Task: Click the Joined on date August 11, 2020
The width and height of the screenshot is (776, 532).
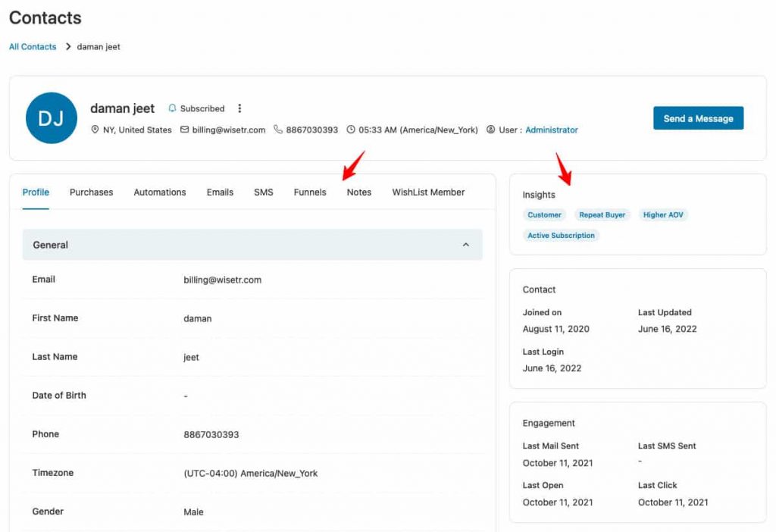Action: pyautogui.click(x=555, y=329)
